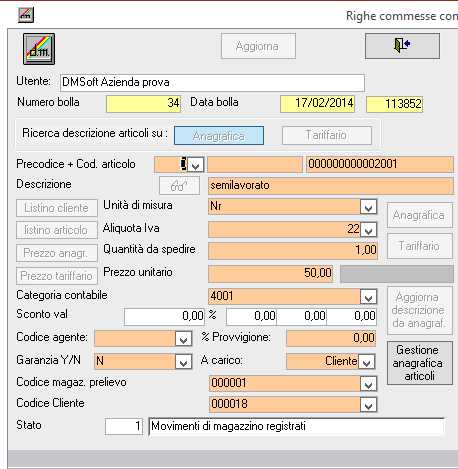Click the exit door icon button
Viewport: 458px width, 469px height.
pyautogui.click(x=402, y=46)
